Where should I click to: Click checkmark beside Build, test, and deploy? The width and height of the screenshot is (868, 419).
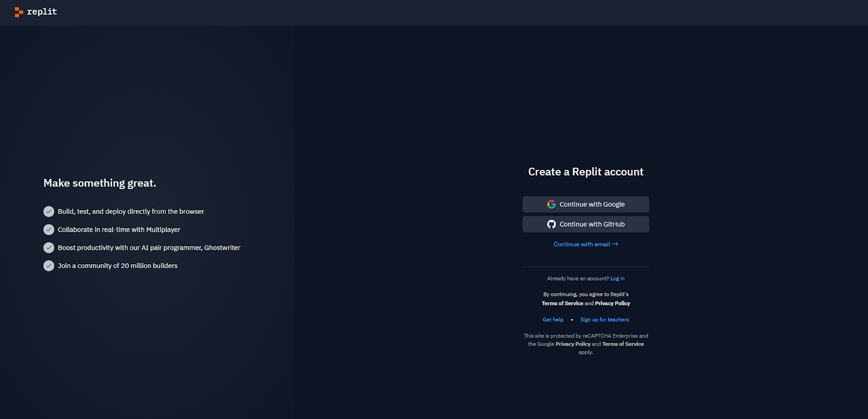coord(49,212)
